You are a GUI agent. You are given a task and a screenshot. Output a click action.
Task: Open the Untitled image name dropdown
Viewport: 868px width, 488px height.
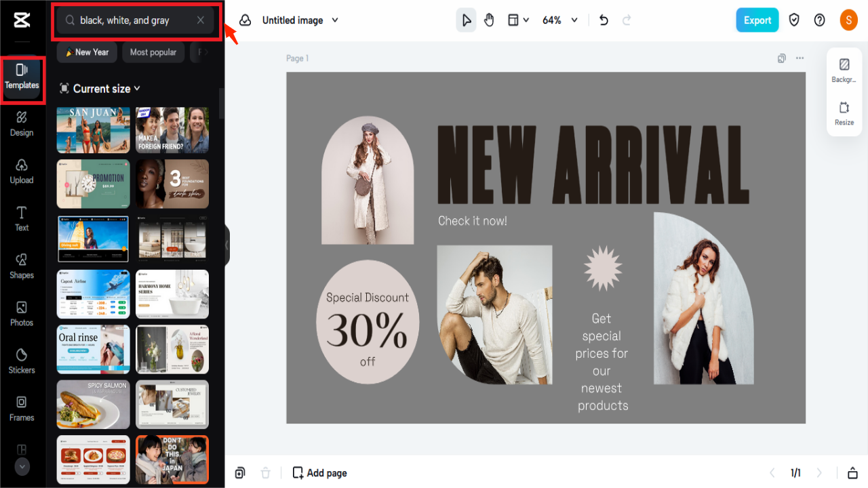point(300,20)
